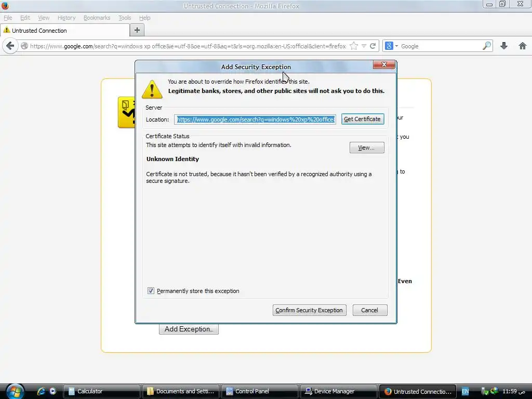Open the Bookmarks menu
Screen dimensions: 532x399
click(97, 18)
